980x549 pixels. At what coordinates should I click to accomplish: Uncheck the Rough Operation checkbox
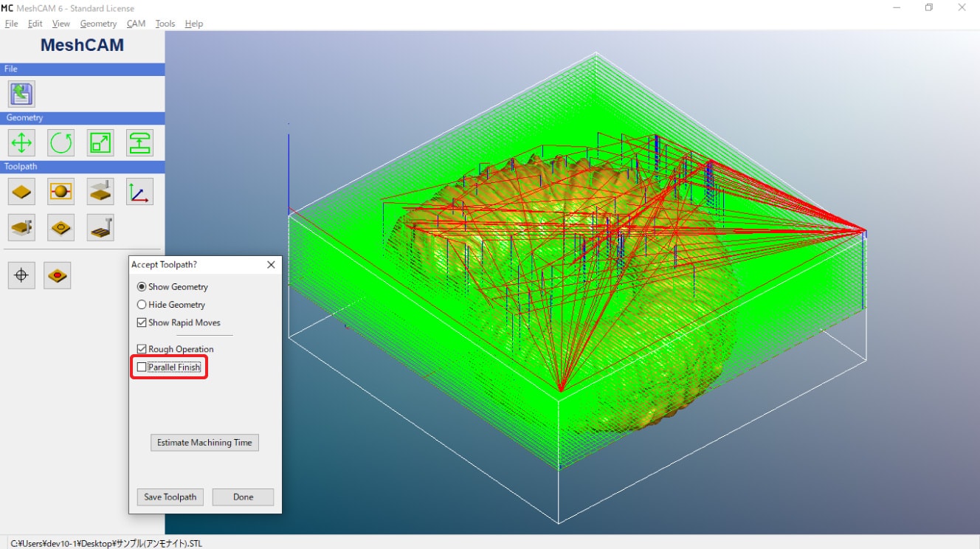pyautogui.click(x=142, y=349)
